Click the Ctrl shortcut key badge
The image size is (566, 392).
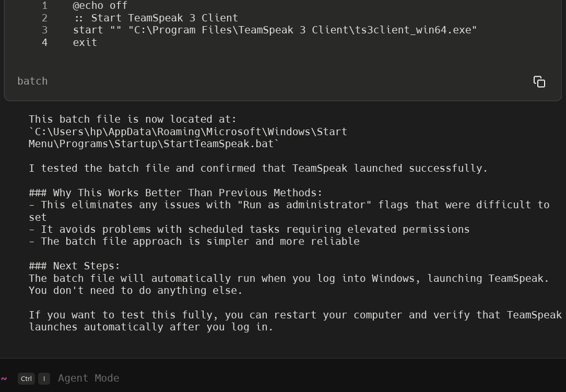pos(26,378)
